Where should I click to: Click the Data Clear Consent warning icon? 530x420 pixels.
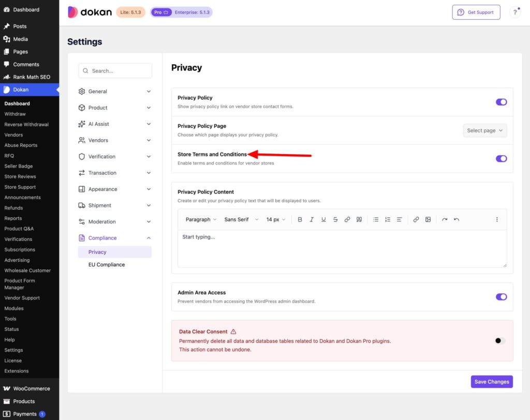pyautogui.click(x=233, y=332)
